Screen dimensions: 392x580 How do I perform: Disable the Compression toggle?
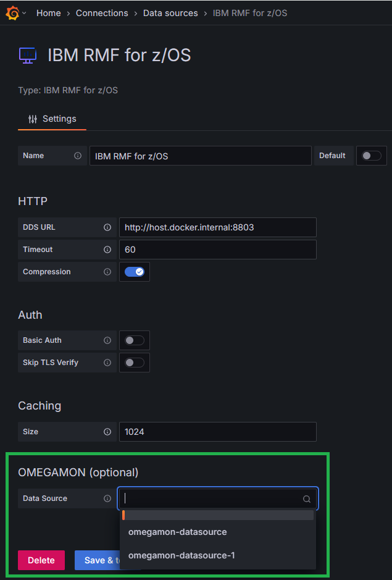(135, 272)
